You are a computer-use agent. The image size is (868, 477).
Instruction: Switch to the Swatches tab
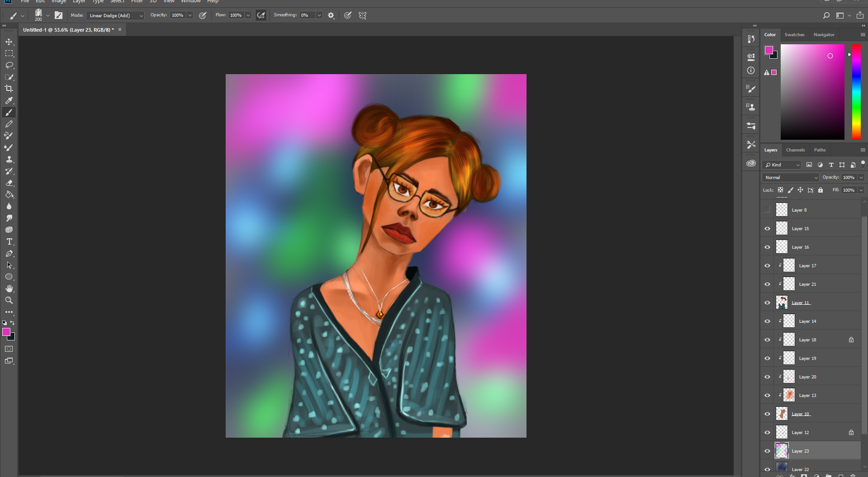pos(794,35)
